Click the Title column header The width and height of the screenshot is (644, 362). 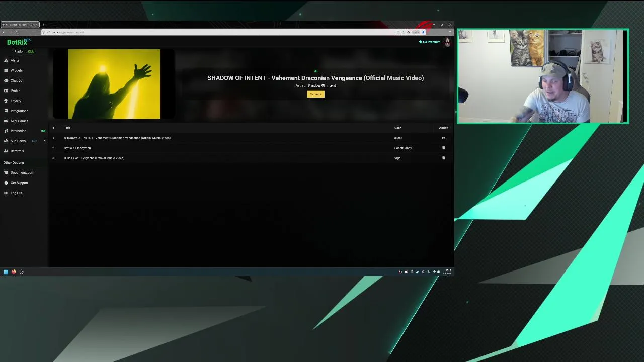tap(67, 128)
